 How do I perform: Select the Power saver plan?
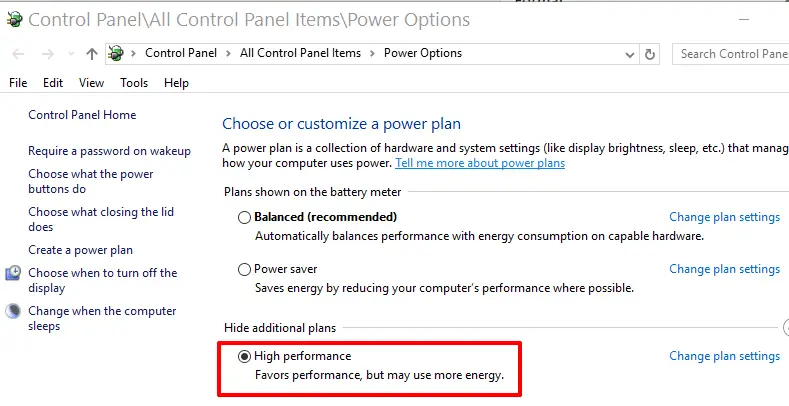click(x=244, y=269)
